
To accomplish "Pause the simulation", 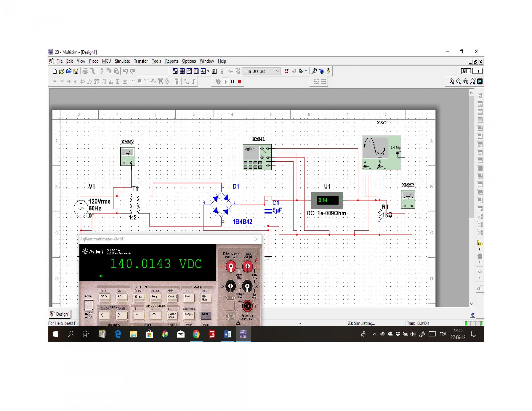I will (232, 82).
